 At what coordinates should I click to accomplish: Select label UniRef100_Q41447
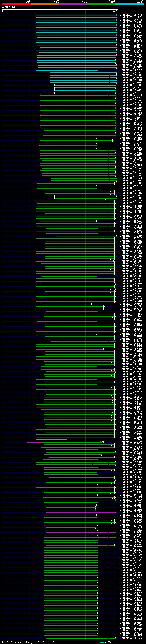[131, 552]
